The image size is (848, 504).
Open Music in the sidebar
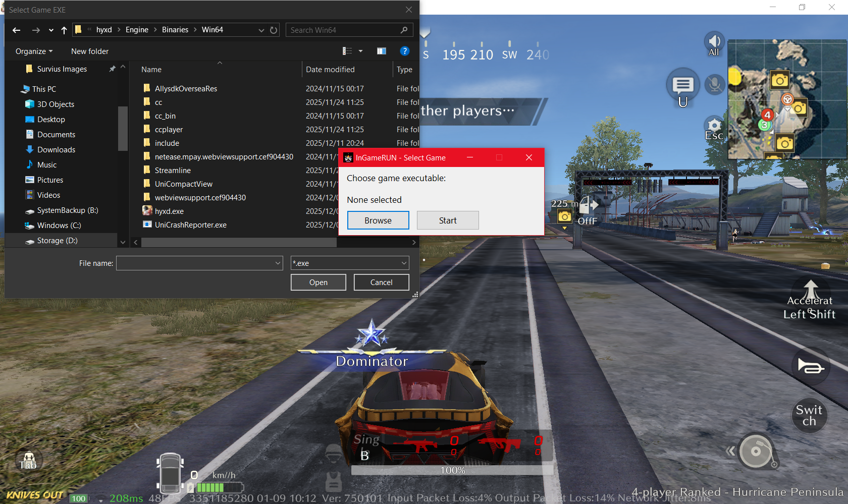[47, 165]
